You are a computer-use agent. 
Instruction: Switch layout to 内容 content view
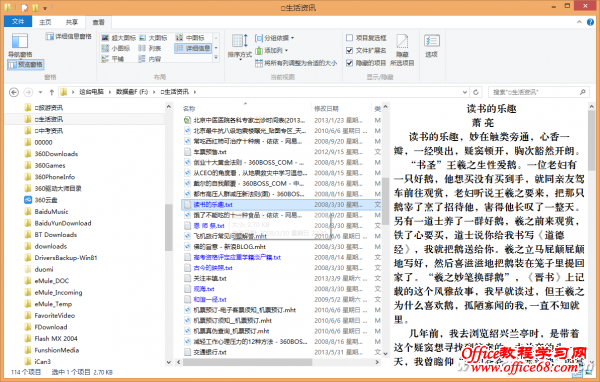click(x=150, y=59)
